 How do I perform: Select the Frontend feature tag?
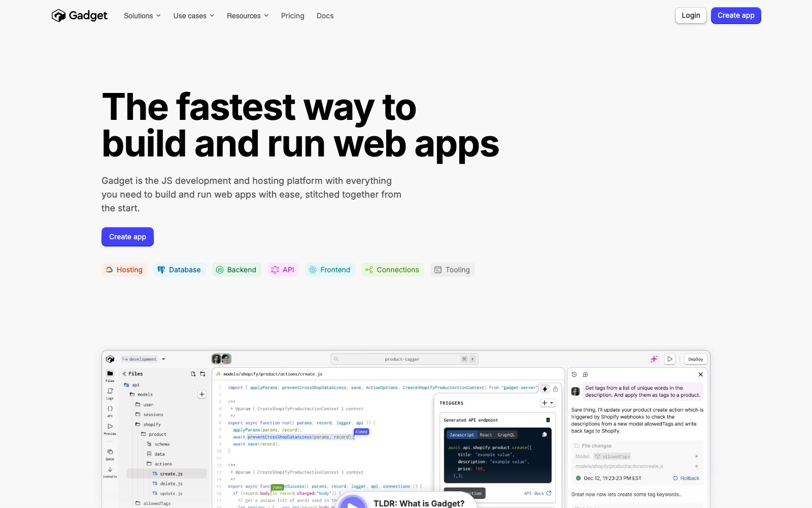pos(330,270)
